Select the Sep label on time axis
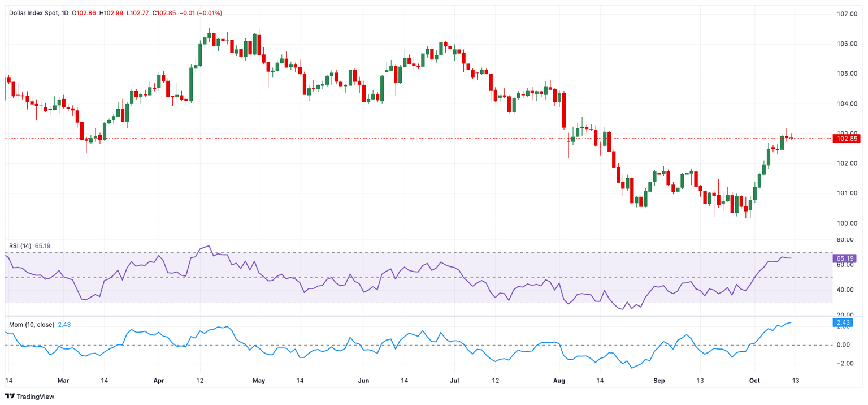 tap(659, 381)
